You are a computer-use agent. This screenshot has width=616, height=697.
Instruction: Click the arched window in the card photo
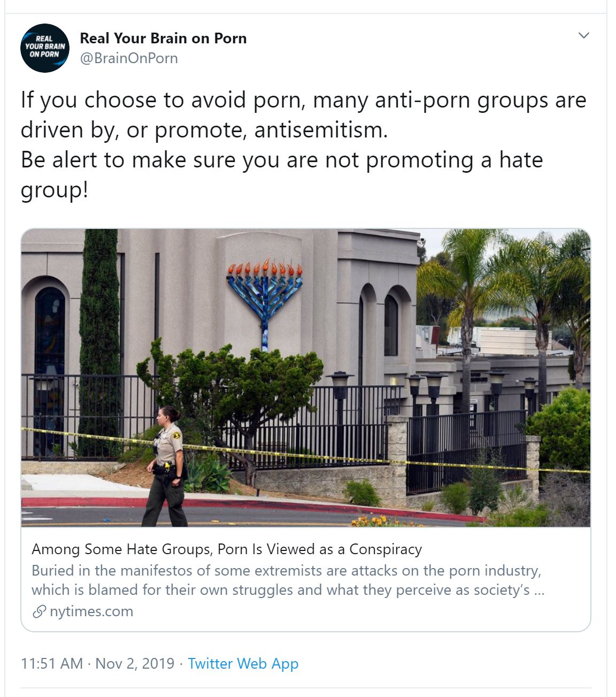tap(50, 369)
